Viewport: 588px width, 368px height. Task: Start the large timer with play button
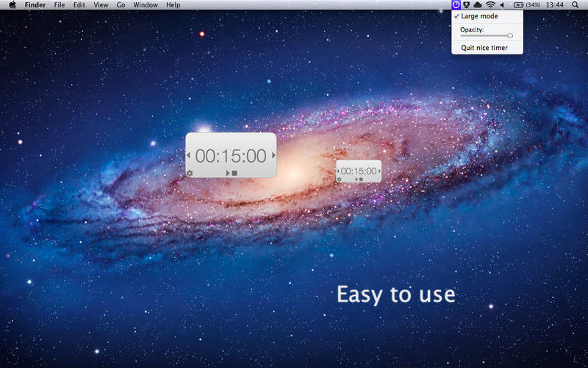pyautogui.click(x=228, y=173)
